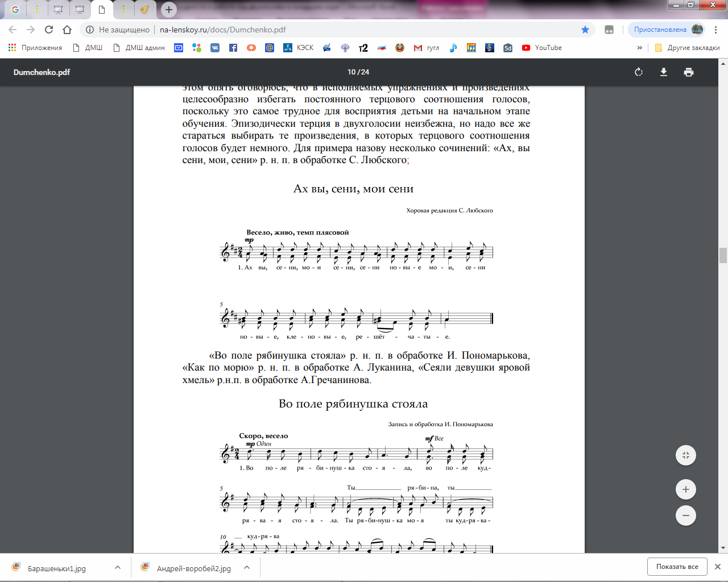This screenshot has width=728, height=582.
Task: Switch to the harp icon tab
Action: (x=144, y=9)
